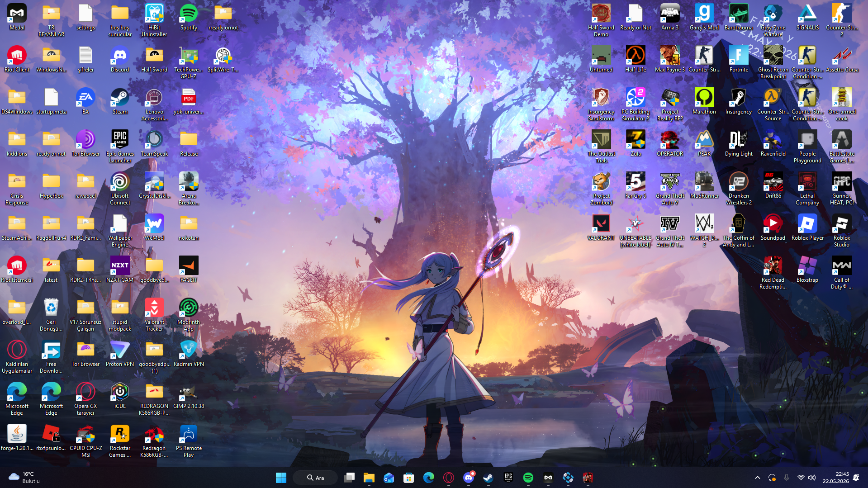This screenshot has width=868, height=488.
Task: Open the Call of Duty shortcut
Action: (x=842, y=273)
